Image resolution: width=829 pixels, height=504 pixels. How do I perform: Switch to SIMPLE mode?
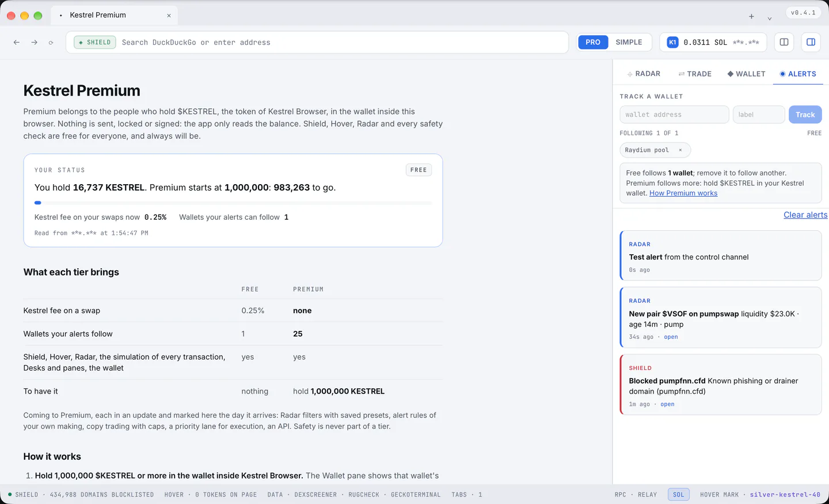pyautogui.click(x=629, y=43)
